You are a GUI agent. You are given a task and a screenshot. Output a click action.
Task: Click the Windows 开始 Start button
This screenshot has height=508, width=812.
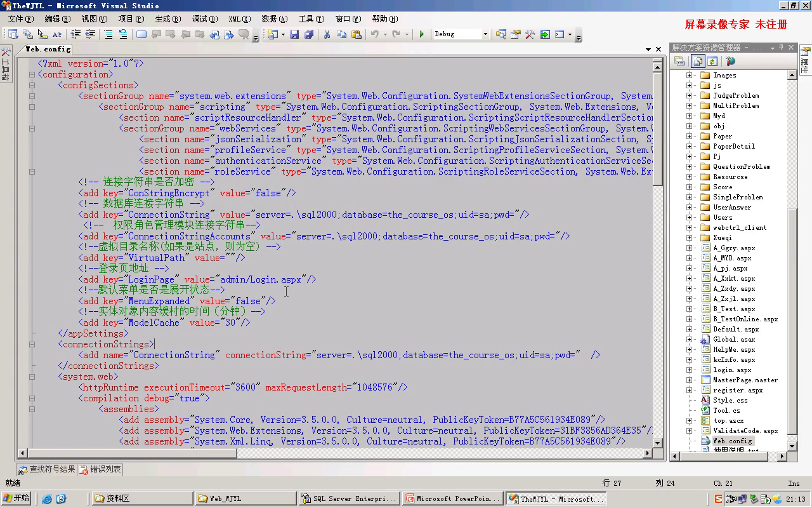pos(16,498)
